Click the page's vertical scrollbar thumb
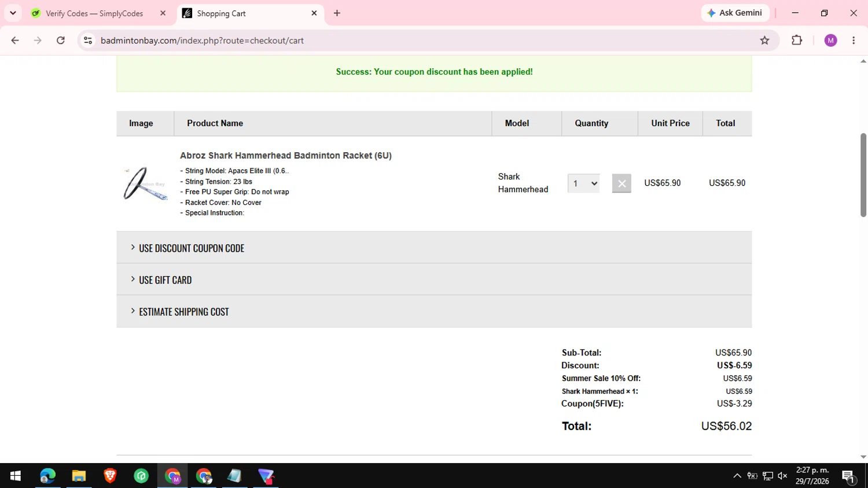Screen dimensions: 868x488 coord(863,175)
